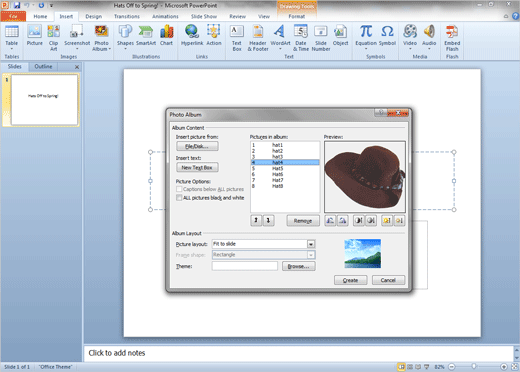
Task: Insert a Symbol
Action: 387,36
